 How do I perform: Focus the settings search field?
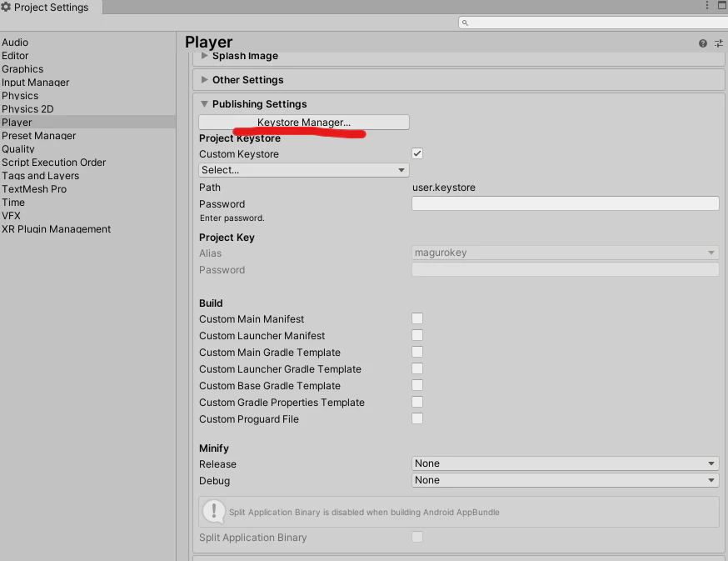pyautogui.click(x=593, y=23)
